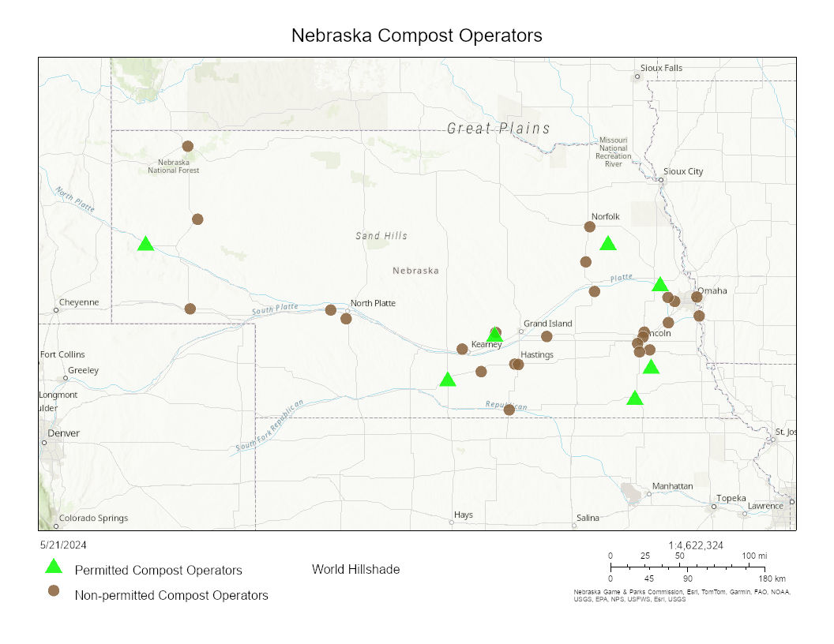Select the Nebraska state label on the map

(x=415, y=271)
